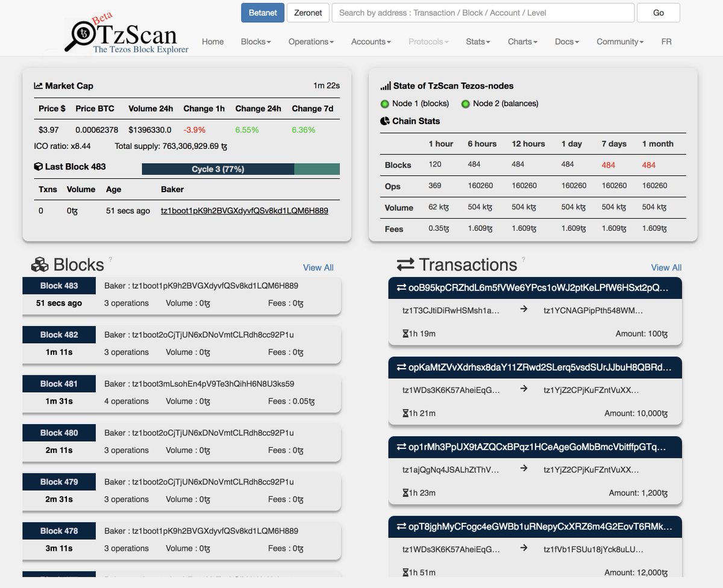Open last block baker tz1boot1pK9h2BVGXdyvfQSv8kd1LQM6H889 link
The height and width of the screenshot is (588, 723).
coord(245,210)
